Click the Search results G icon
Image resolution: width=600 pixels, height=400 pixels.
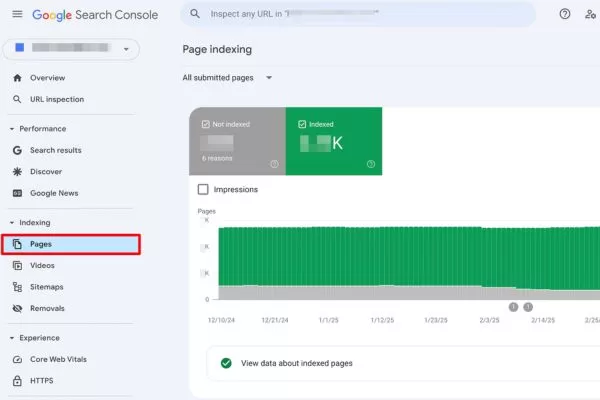point(17,150)
